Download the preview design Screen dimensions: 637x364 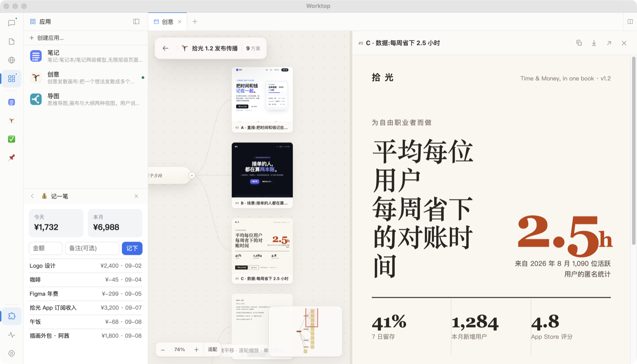[594, 43]
